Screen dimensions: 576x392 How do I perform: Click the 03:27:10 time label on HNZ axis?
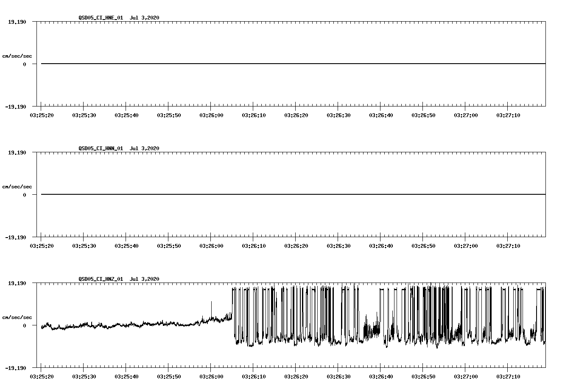(x=508, y=377)
